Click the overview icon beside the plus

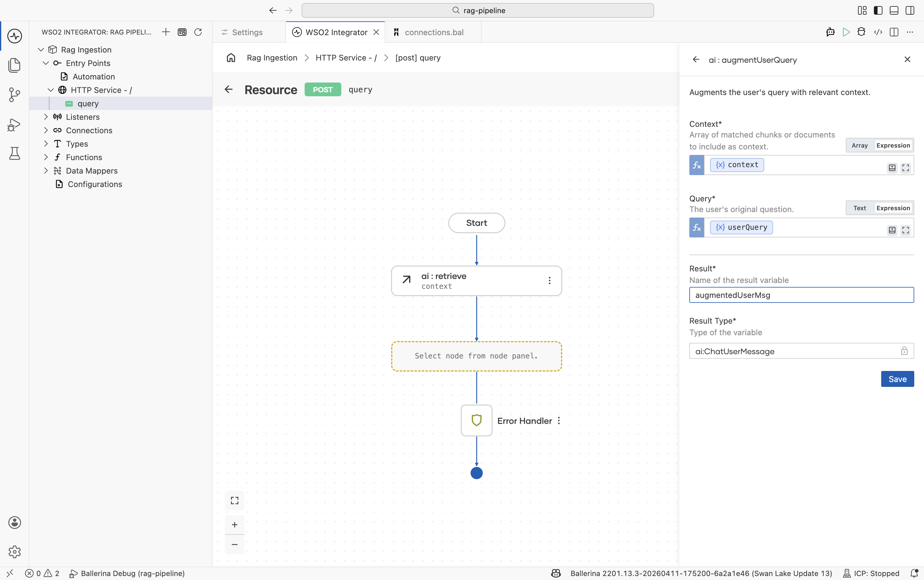point(182,32)
